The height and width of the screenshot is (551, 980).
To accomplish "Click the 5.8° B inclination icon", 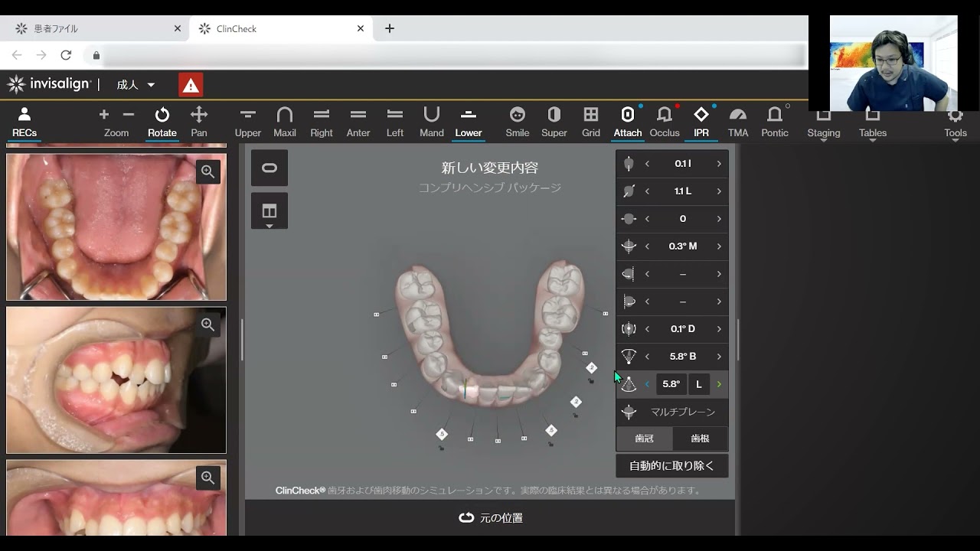I will (x=629, y=357).
